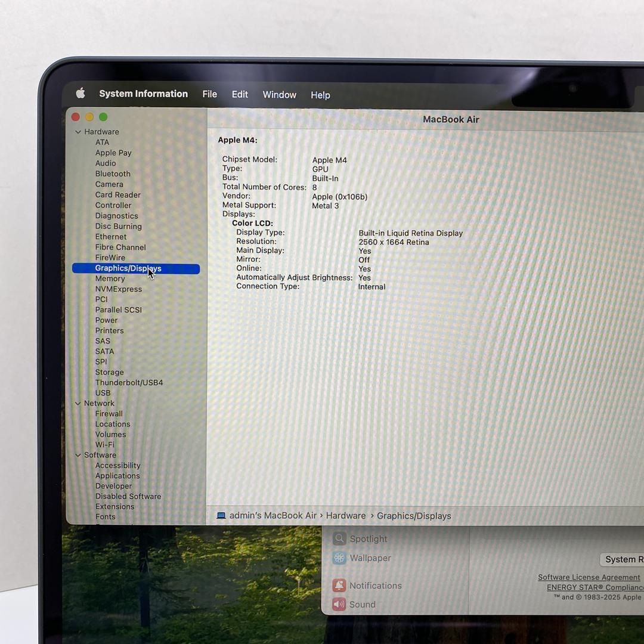This screenshot has height=644, width=644.
Task: Collapse the Hardware section
Action: (x=78, y=132)
